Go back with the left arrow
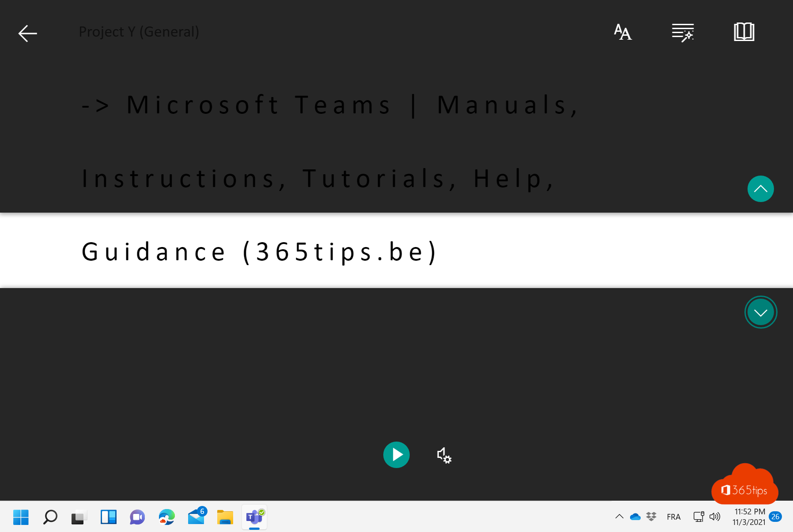This screenshot has height=532, width=793. click(27, 33)
